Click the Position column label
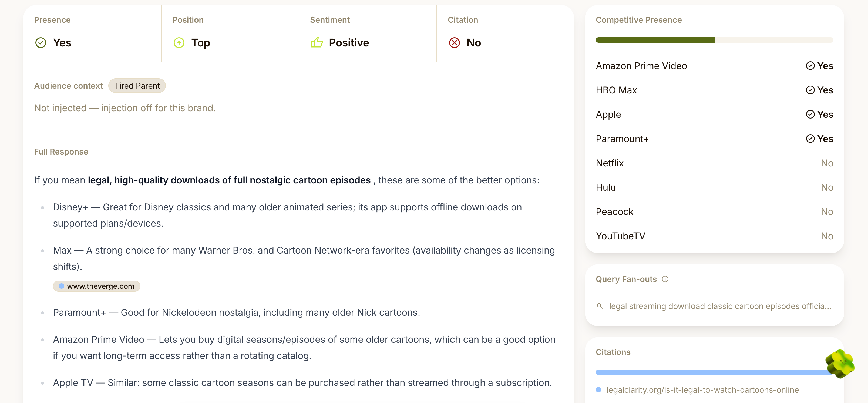The height and width of the screenshot is (403, 868). click(188, 20)
